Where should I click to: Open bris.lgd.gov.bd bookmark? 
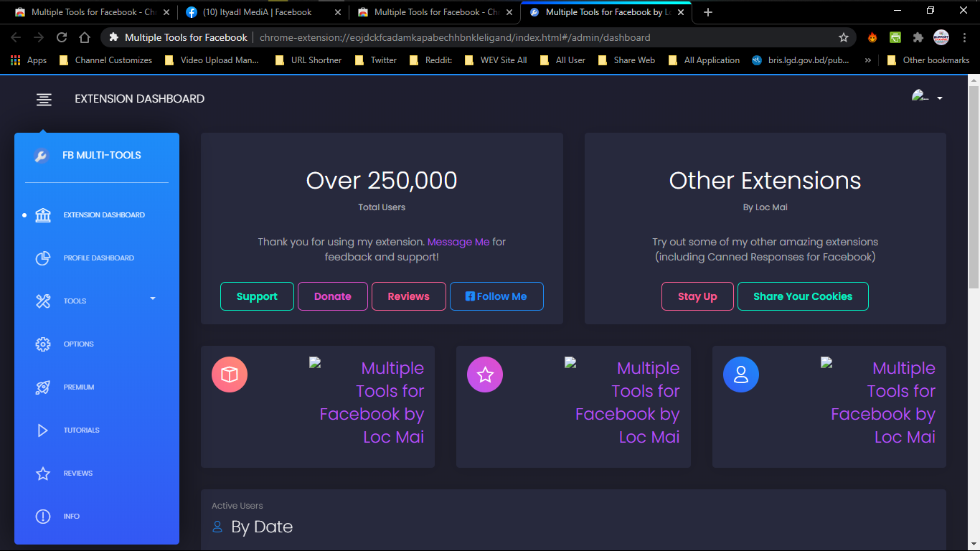click(801, 60)
